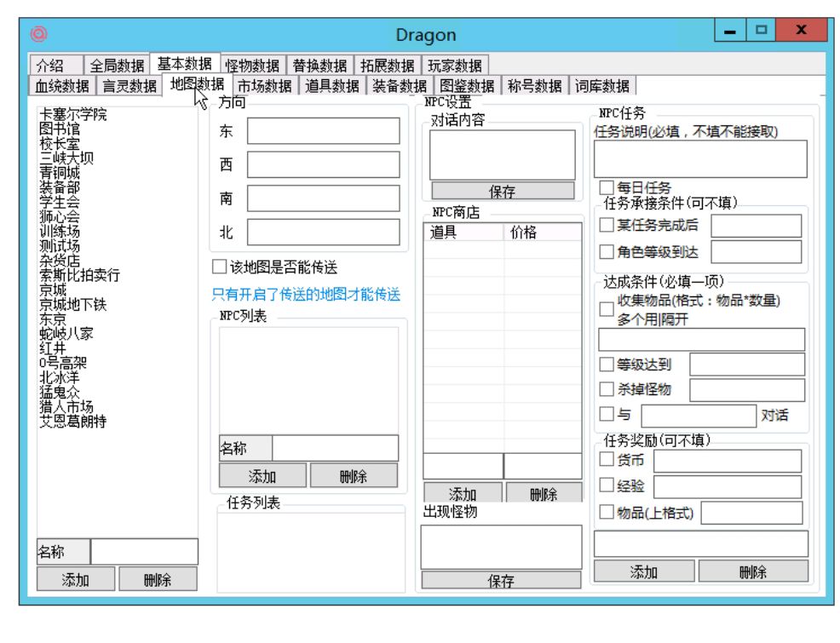Switch to 道具数据 sub-tab
The width and height of the screenshot is (840, 643).
[332, 86]
